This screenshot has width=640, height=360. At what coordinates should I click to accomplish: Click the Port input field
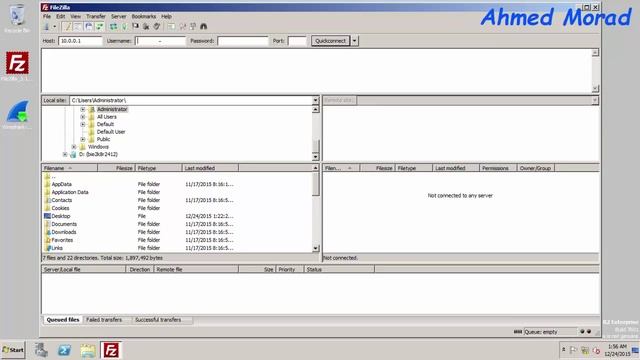click(x=297, y=41)
